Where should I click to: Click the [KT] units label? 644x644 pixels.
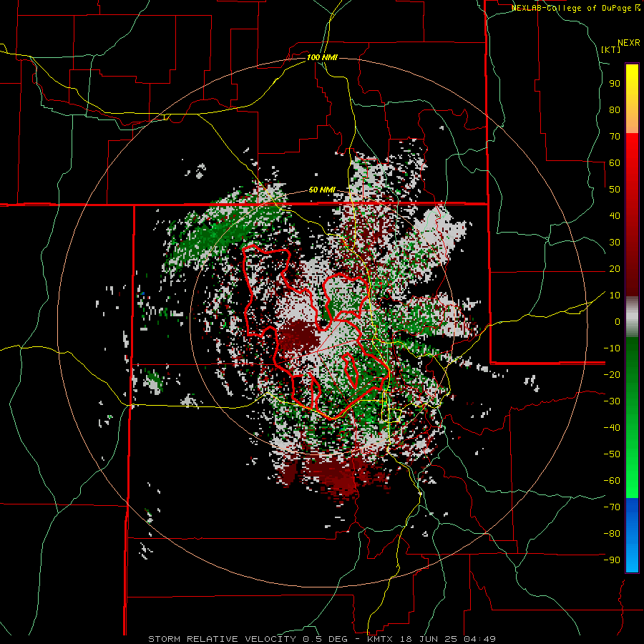point(611,49)
